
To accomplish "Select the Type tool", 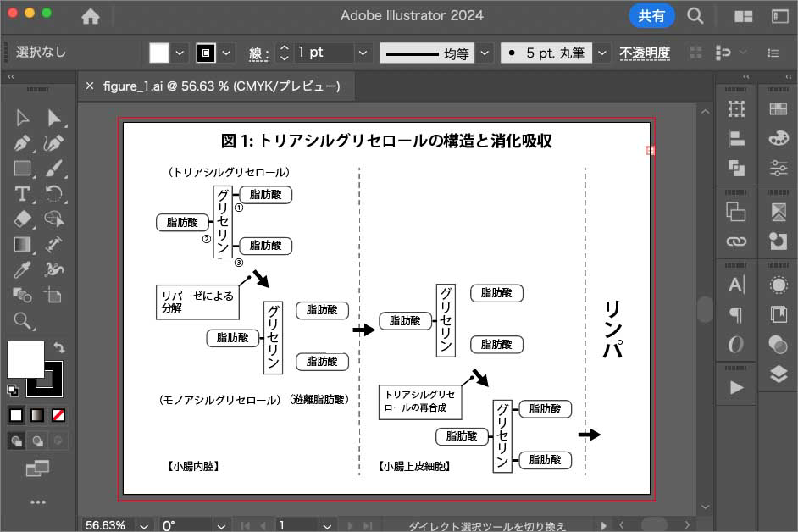I will tap(21, 194).
